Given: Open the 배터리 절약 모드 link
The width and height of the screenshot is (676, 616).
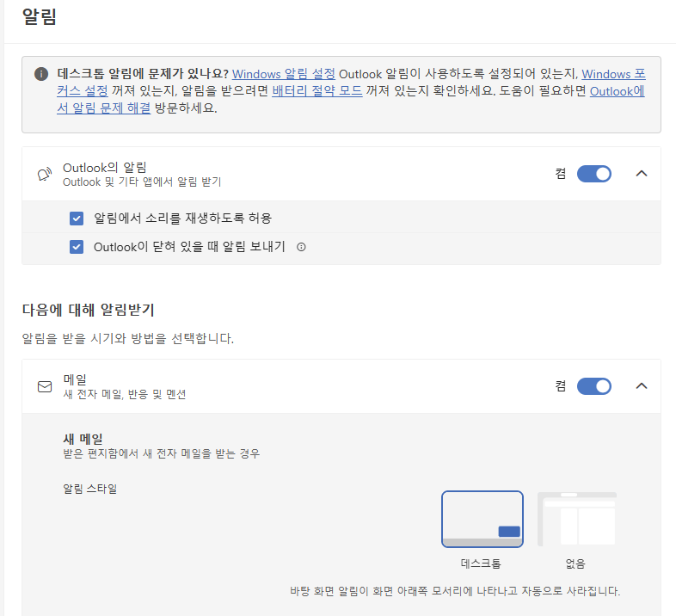Looking at the screenshot, I should tap(316, 90).
